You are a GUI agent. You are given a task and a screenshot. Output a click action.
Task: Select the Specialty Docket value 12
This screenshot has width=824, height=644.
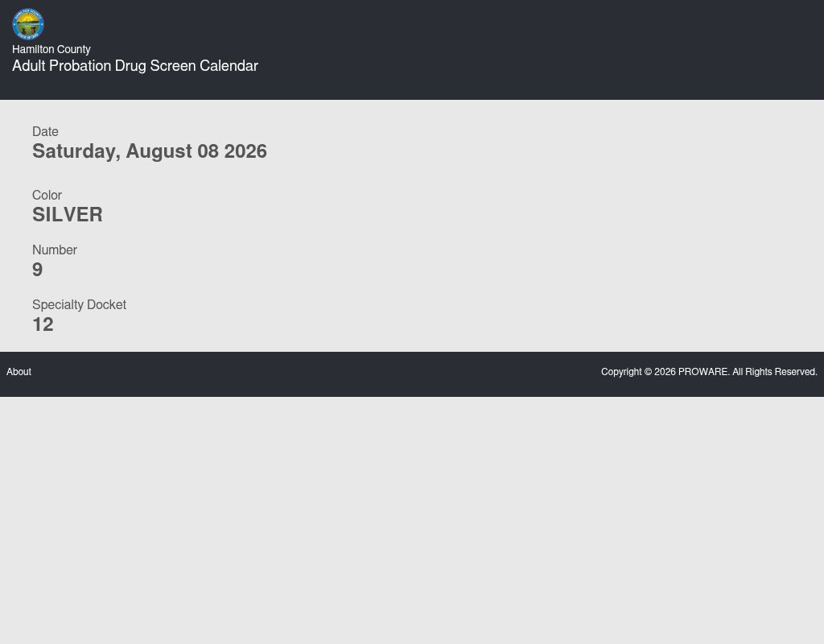(43, 324)
